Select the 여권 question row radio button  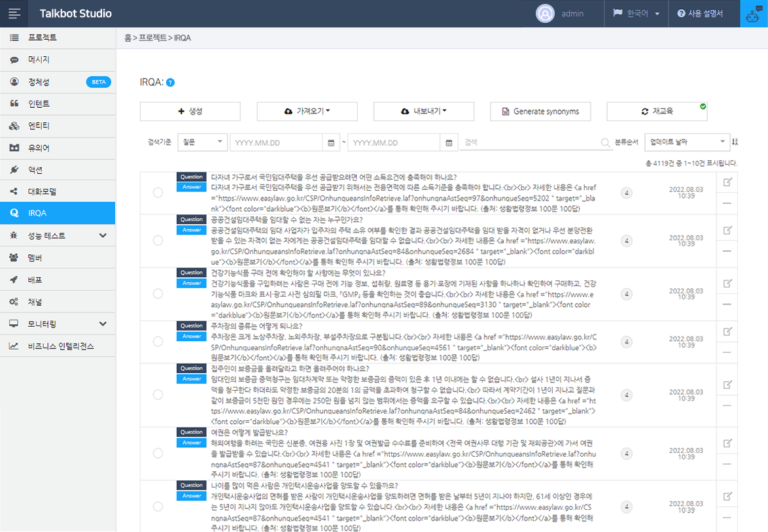pos(158,453)
